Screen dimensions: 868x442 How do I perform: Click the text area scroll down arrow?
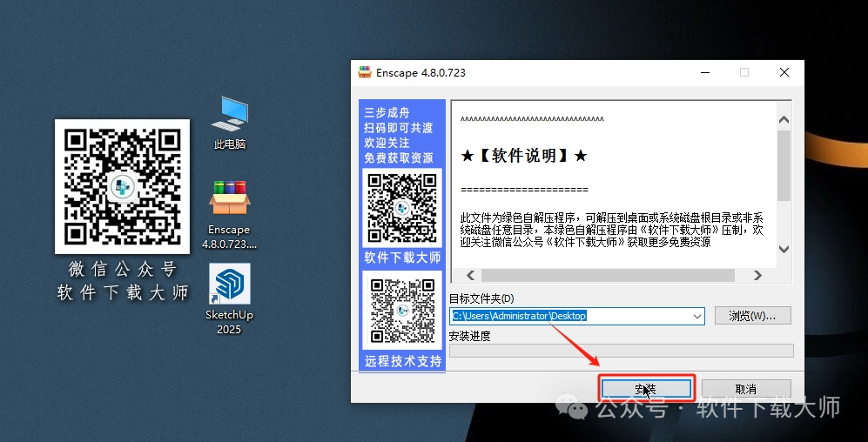tap(784, 249)
